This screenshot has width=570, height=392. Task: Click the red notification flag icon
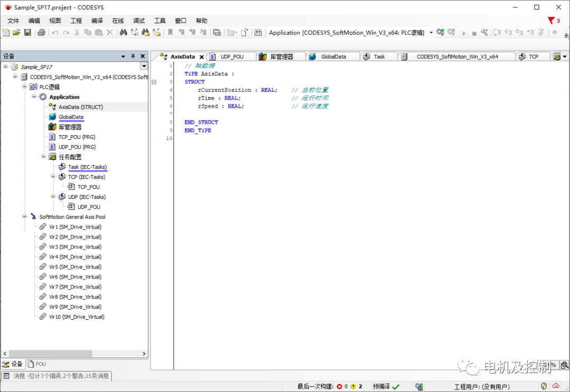(x=551, y=21)
